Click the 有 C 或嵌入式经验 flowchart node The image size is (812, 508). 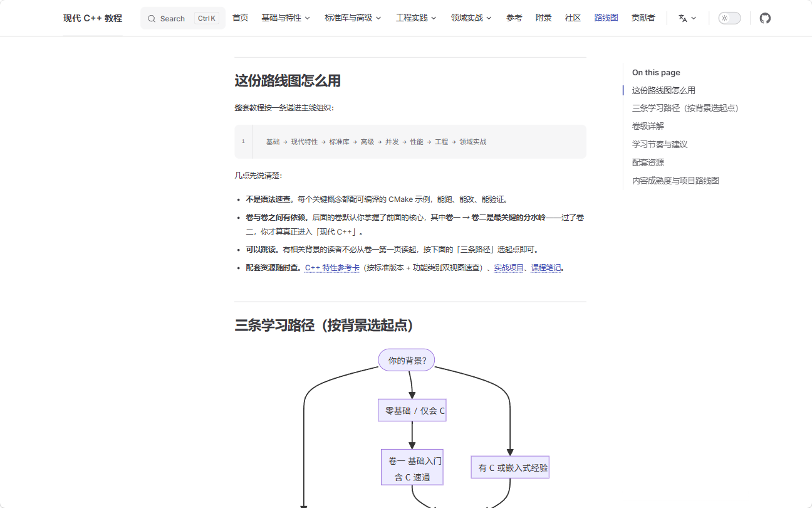tap(510, 467)
